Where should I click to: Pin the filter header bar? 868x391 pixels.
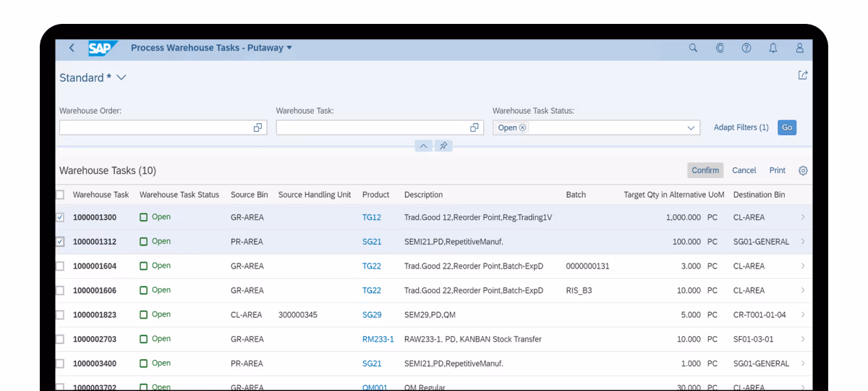point(443,146)
